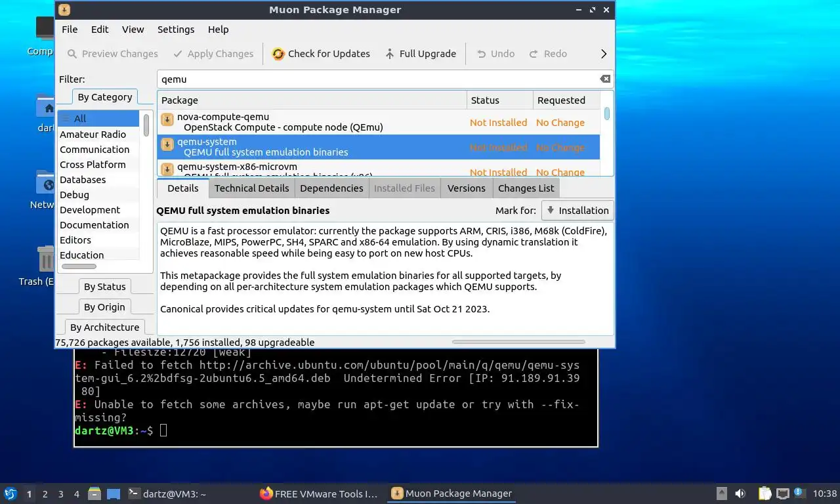Open the network tray icon
The width and height of the screenshot is (840, 504).
point(783,493)
